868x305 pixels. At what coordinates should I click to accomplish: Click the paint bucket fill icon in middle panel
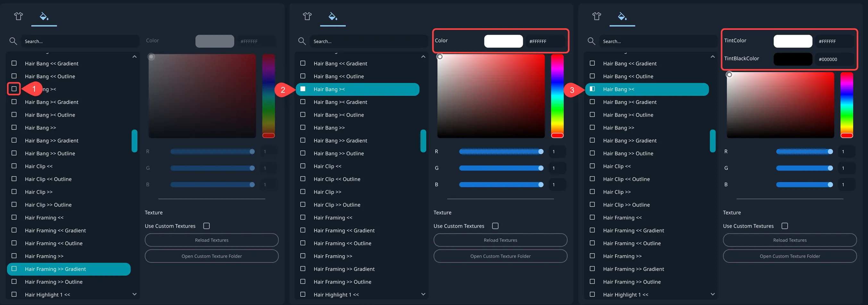333,16
